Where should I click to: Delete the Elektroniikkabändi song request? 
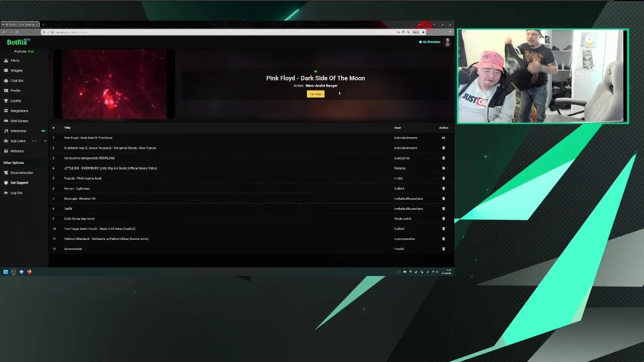[443, 238]
